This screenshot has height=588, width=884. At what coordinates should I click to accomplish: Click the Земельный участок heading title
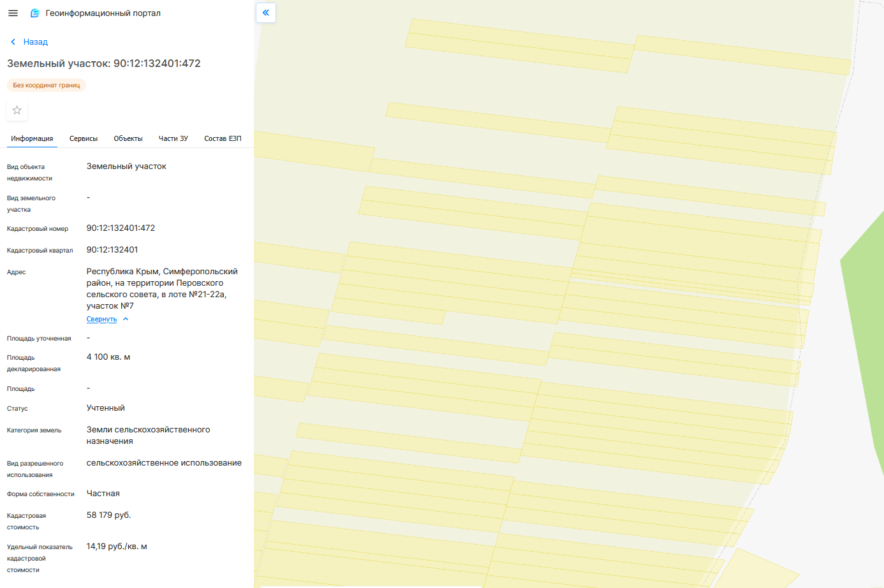pyautogui.click(x=104, y=63)
